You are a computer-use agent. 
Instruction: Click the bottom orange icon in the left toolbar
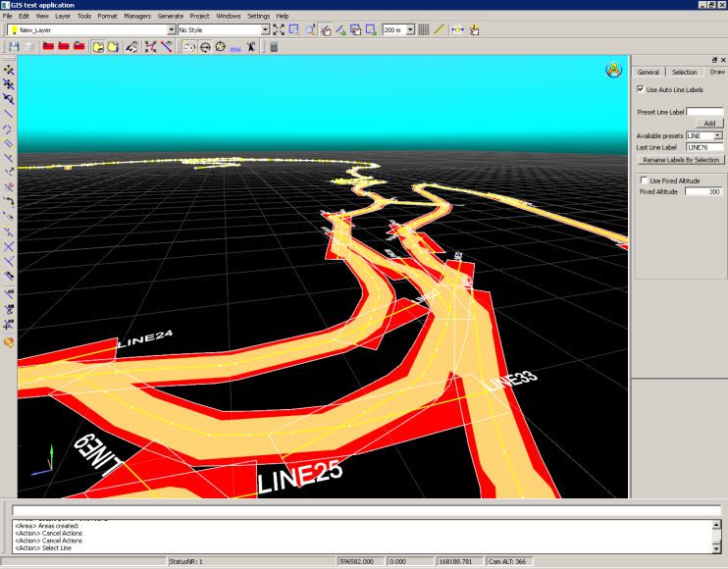9,342
